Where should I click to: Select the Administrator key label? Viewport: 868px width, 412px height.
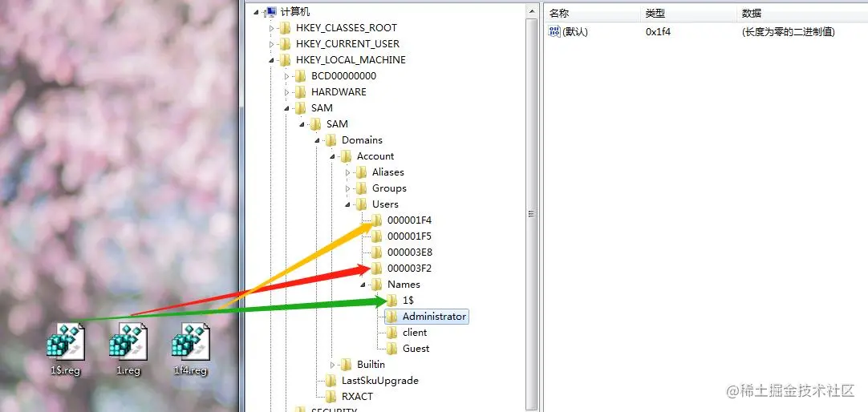coord(434,317)
